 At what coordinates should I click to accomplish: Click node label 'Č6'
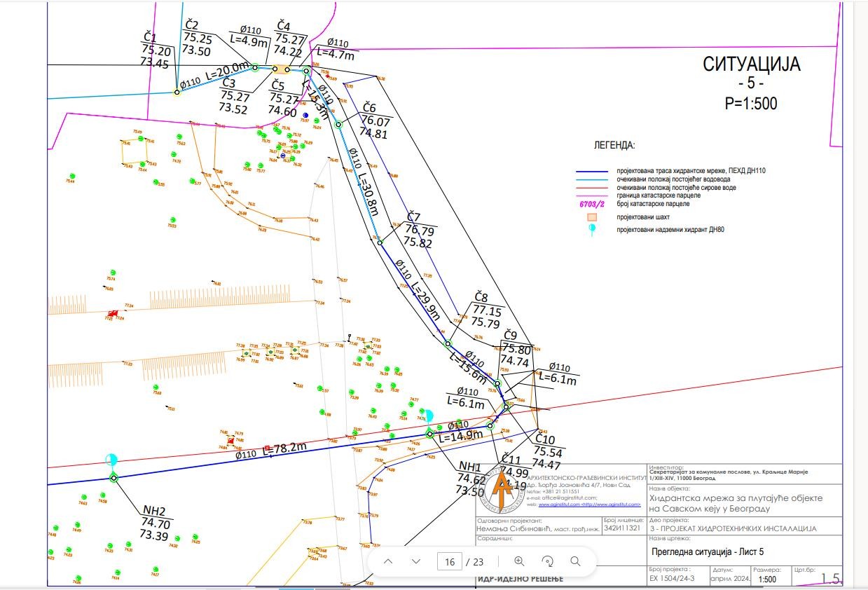point(369,107)
